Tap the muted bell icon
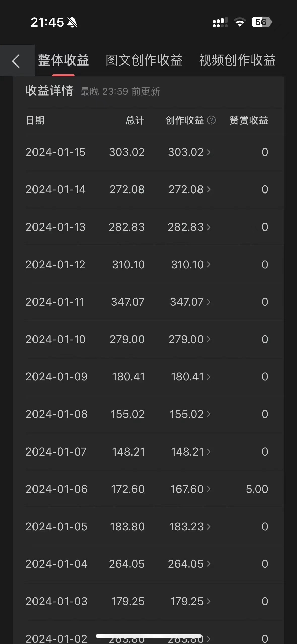Screen dimensions: 297x644 tap(72, 22)
